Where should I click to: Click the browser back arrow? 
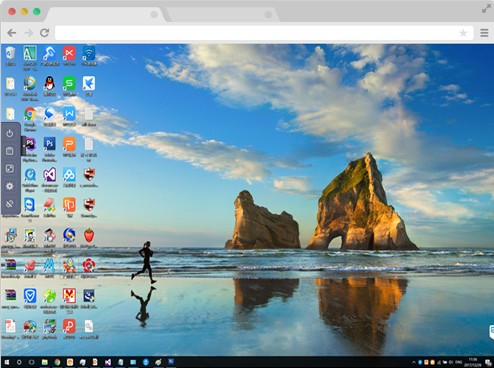pyautogui.click(x=12, y=33)
